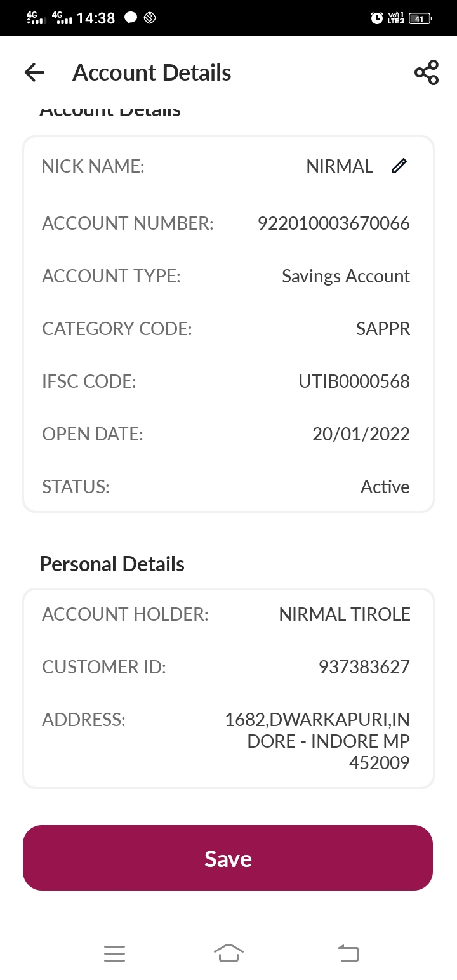Go to Android home button
This screenshot has width=457, height=980.
point(228,953)
